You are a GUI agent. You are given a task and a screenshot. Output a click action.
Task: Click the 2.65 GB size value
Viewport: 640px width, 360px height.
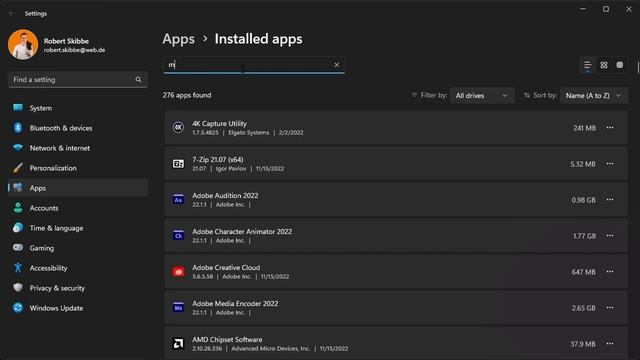[x=584, y=308]
